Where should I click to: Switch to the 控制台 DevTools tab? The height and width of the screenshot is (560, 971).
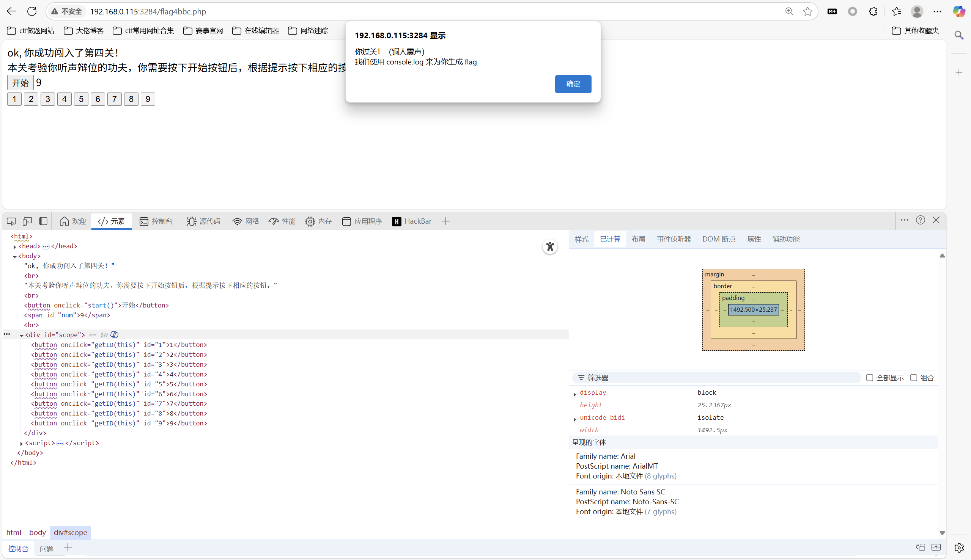pos(156,221)
